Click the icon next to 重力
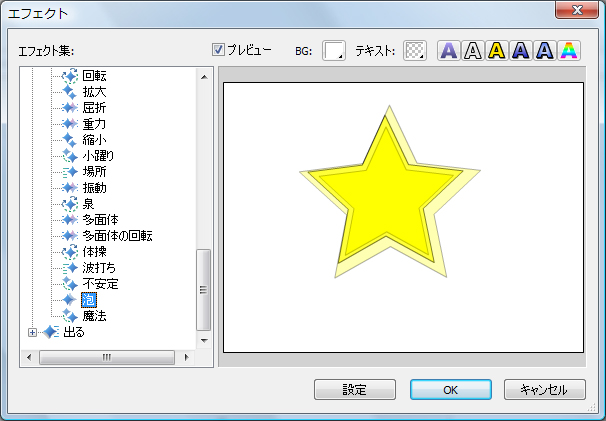The height and width of the screenshot is (421, 606). pos(70,124)
